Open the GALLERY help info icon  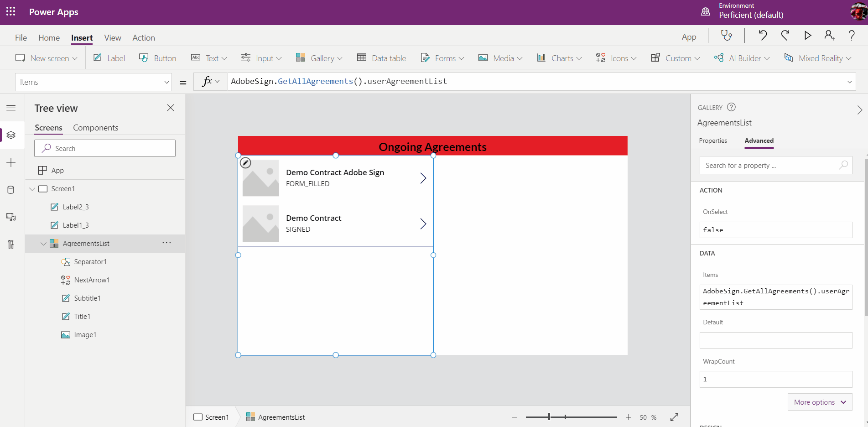(x=731, y=107)
